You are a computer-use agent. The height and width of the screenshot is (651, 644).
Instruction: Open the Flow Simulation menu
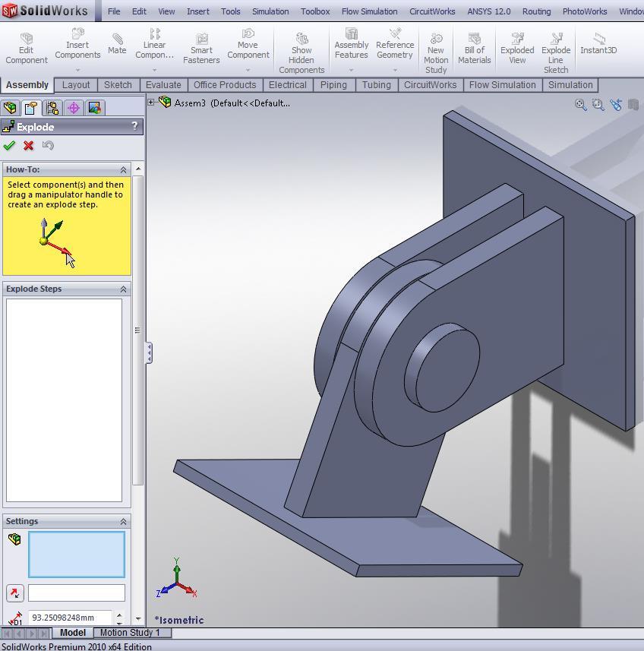click(x=369, y=11)
